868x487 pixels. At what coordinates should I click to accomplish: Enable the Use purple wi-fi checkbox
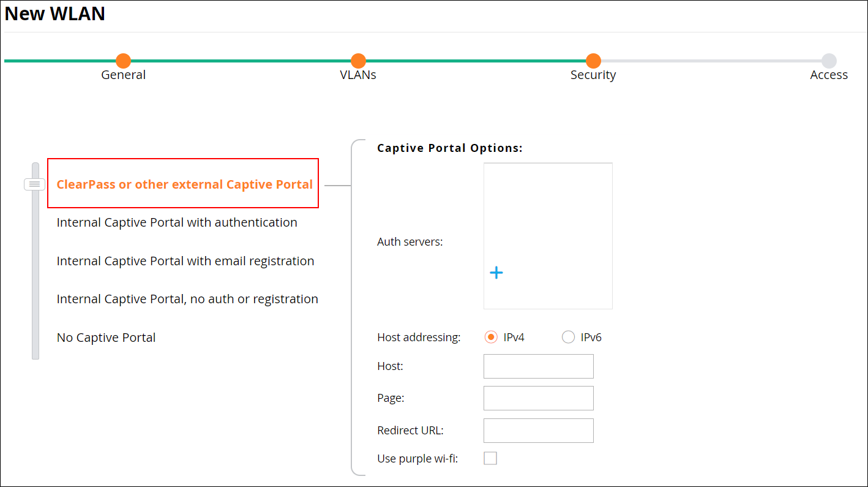click(x=490, y=458)
